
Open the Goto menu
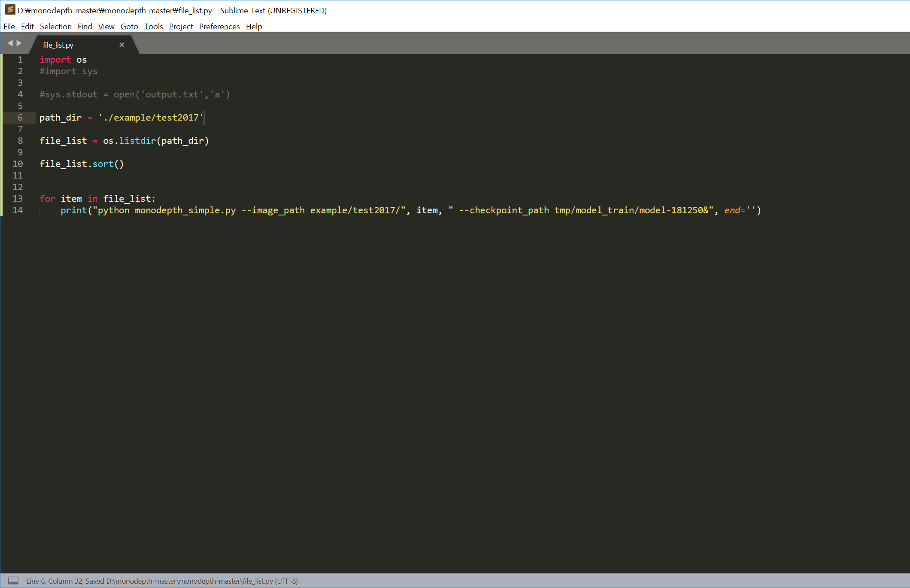(129, 27)
